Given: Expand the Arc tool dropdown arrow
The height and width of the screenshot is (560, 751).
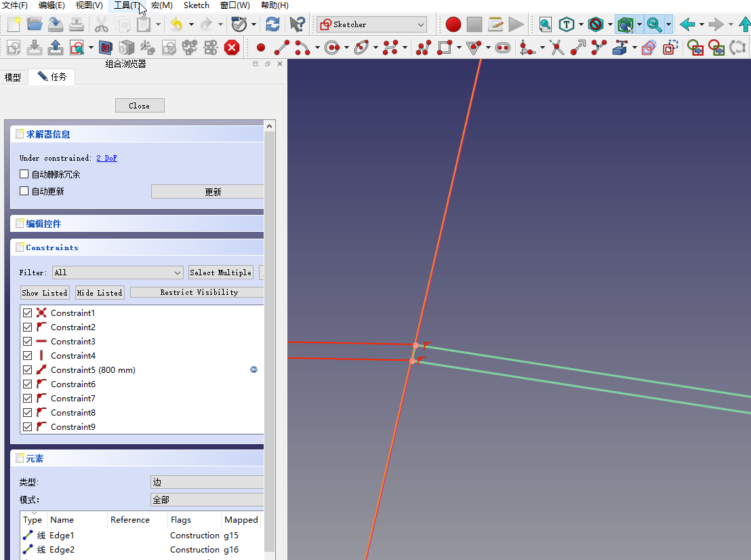Looking at the screenshot, I should point(317,47).
